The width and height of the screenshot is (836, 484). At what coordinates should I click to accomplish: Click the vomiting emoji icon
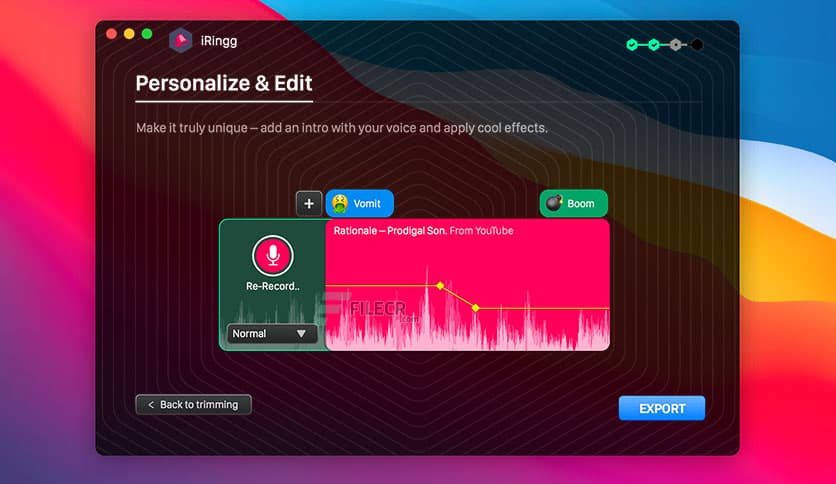pos(340,203)
